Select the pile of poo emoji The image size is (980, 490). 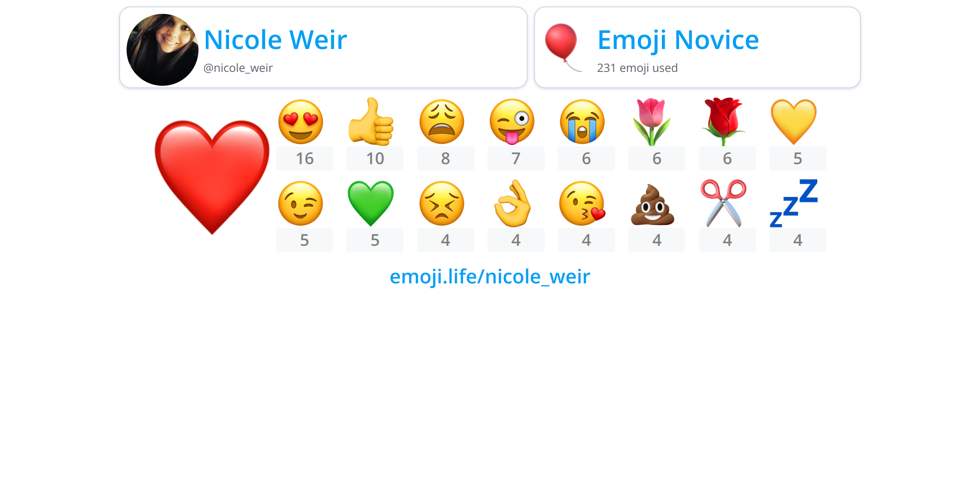tap(653, 205)
